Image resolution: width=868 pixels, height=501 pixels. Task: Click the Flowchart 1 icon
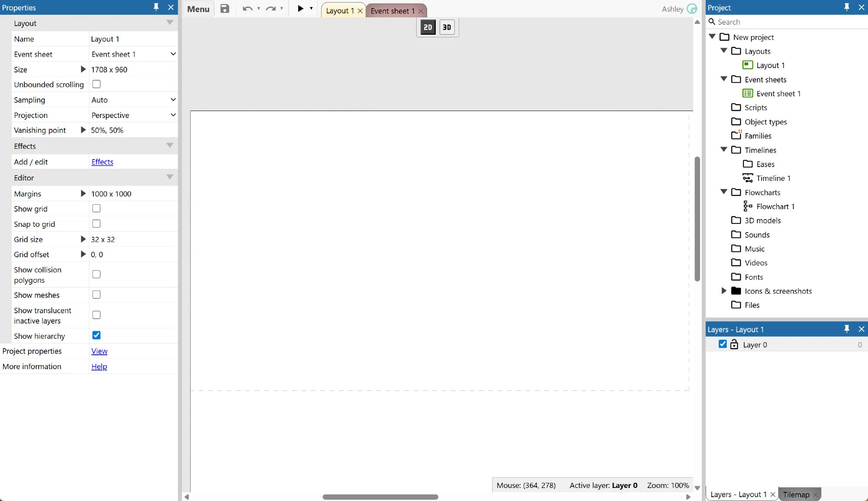(x=748, y=206)
